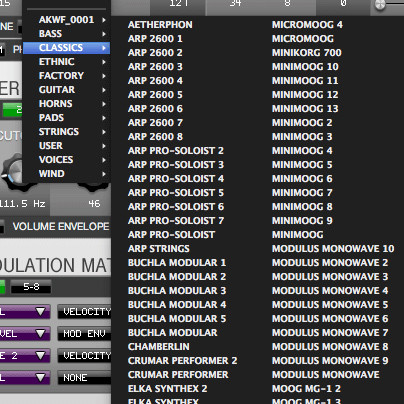The image size is (404, 404).
Task: Open dropdown beside first VELOCITY source
Action: coord(40,312)
